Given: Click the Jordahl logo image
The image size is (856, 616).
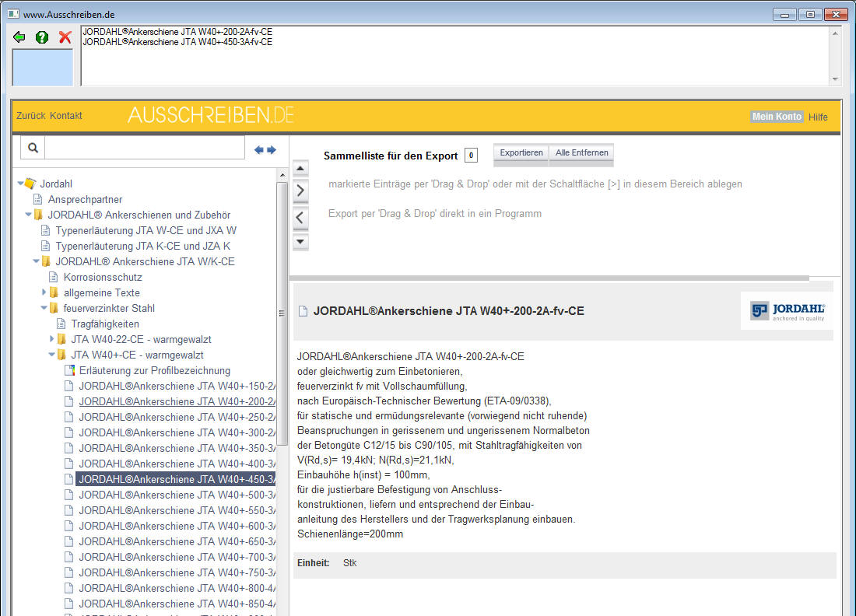Looking at the screenshot, I should (787, 310).
